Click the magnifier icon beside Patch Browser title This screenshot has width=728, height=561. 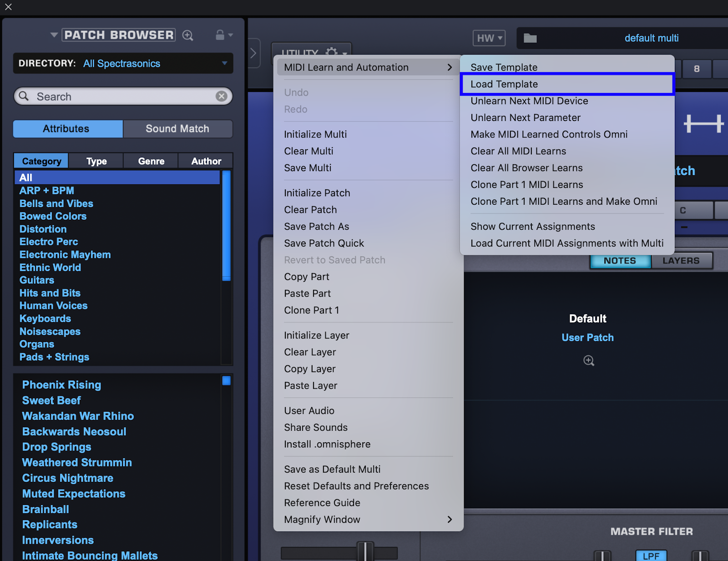click(188, 35)
